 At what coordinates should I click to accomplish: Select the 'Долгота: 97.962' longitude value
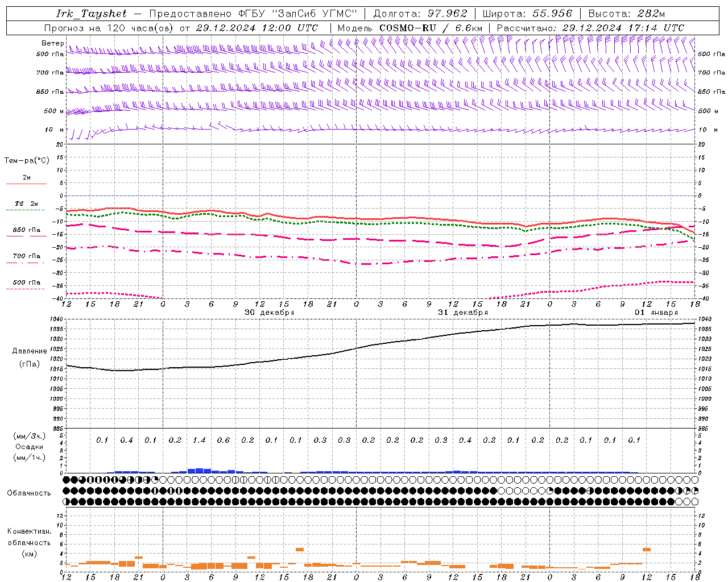(420, 14)
